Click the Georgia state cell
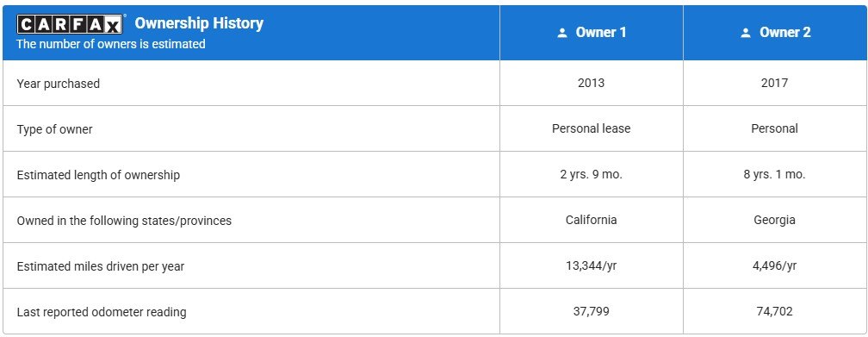 [774, 220]
